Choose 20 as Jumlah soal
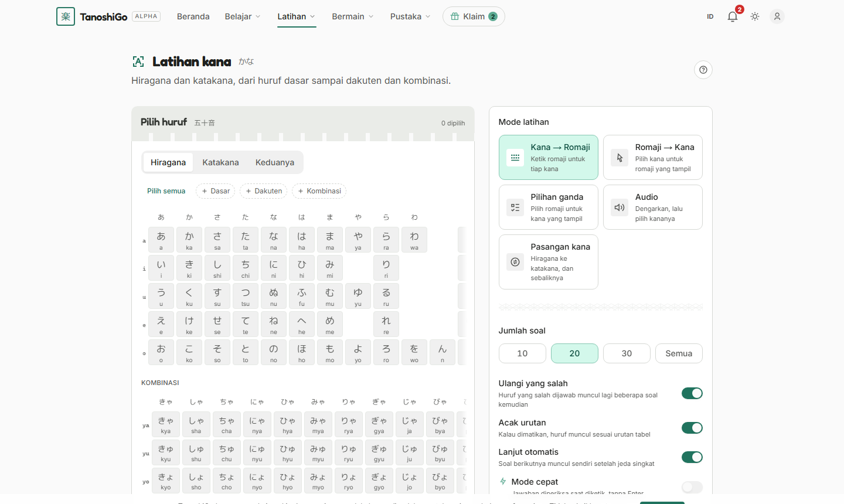This screenshot has height=504, width=844. pyautogui.click(x=574, y=353)
